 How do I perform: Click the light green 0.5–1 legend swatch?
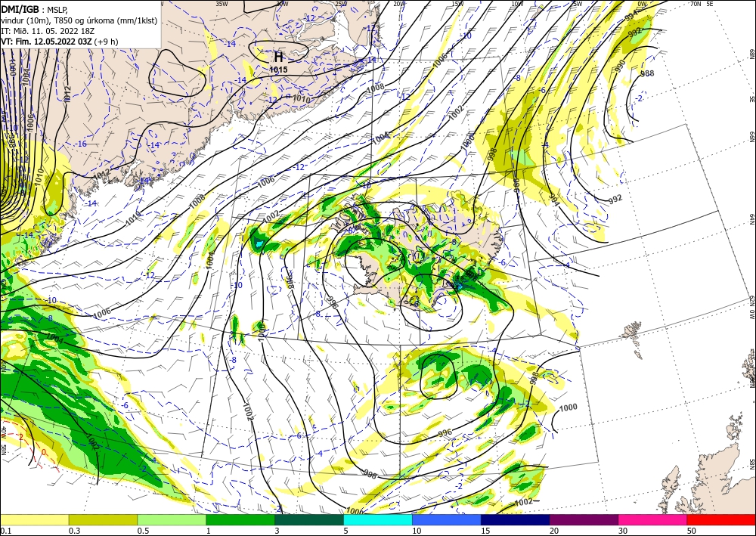point(172,519)
